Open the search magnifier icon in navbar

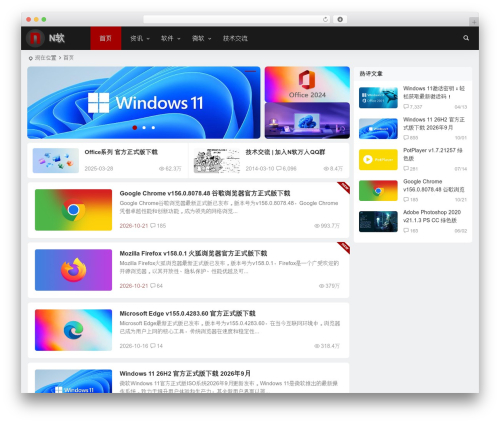click(x=466, y=38)
